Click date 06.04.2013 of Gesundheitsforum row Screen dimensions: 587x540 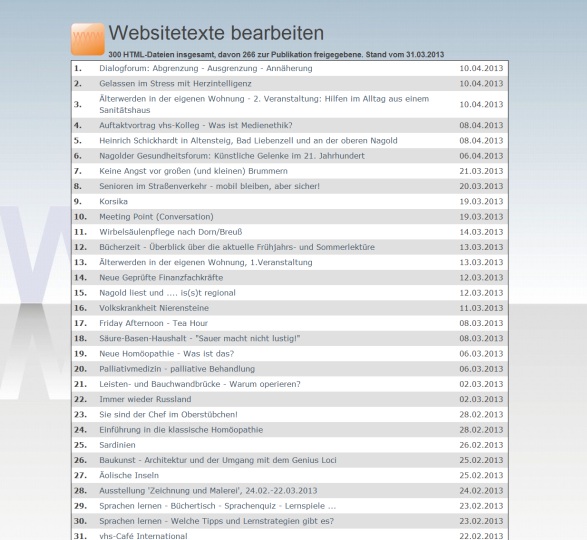pos(481,156)
